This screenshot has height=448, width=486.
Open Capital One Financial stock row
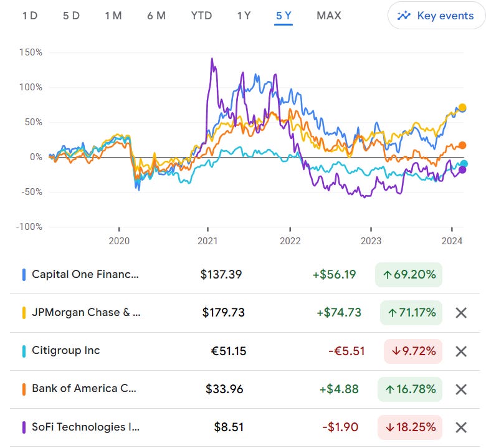click(245, 275)
